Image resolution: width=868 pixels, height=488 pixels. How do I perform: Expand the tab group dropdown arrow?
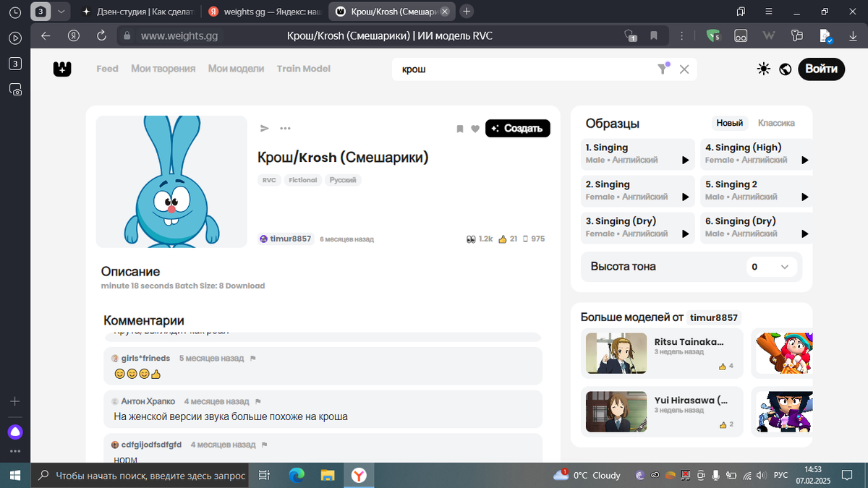coord(61,12)
